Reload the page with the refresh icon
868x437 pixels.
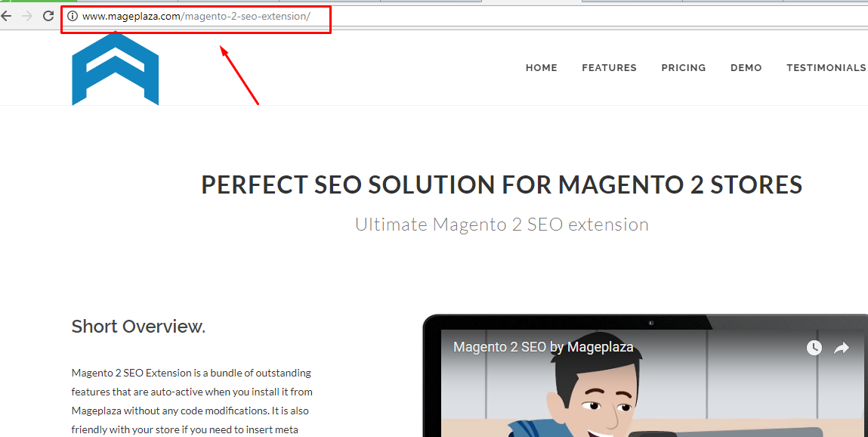pyautogui.click(x=48, y=16)
